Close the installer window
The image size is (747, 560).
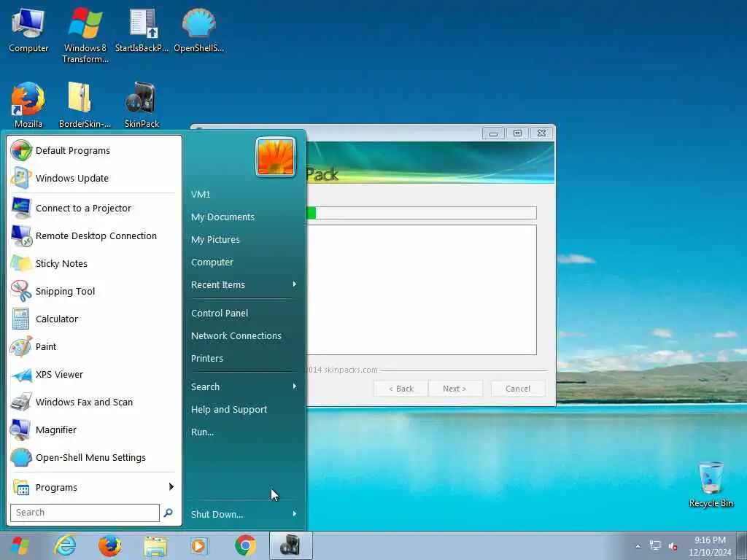[542, 133]
